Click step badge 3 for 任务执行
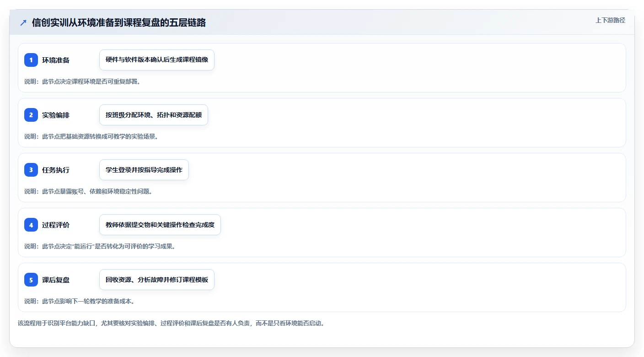 click(31, 170)
